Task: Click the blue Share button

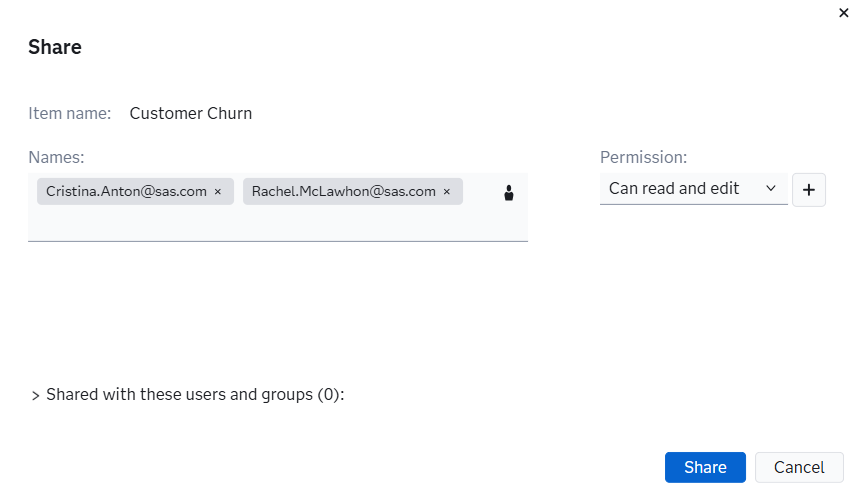Action: click(x=705, y=467)
